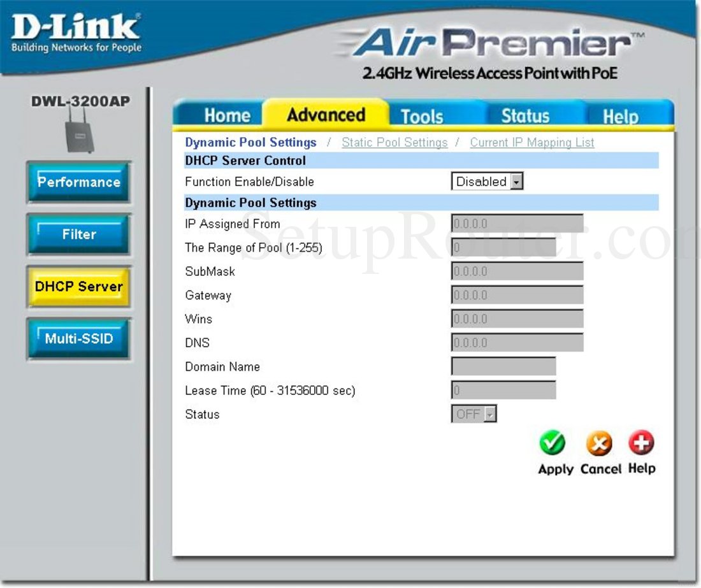Click the red Help plus icon
The height and width of the screenshot is (588, 701).
[x=642, y=442]
